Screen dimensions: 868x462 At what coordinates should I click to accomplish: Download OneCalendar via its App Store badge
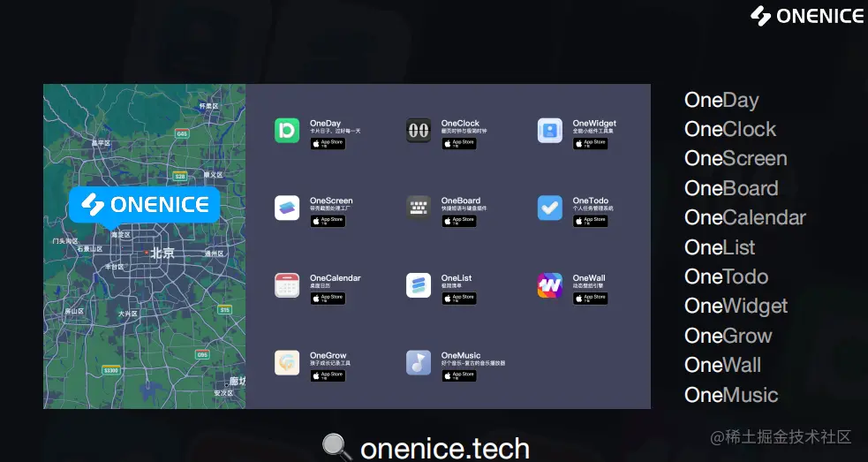328,298
